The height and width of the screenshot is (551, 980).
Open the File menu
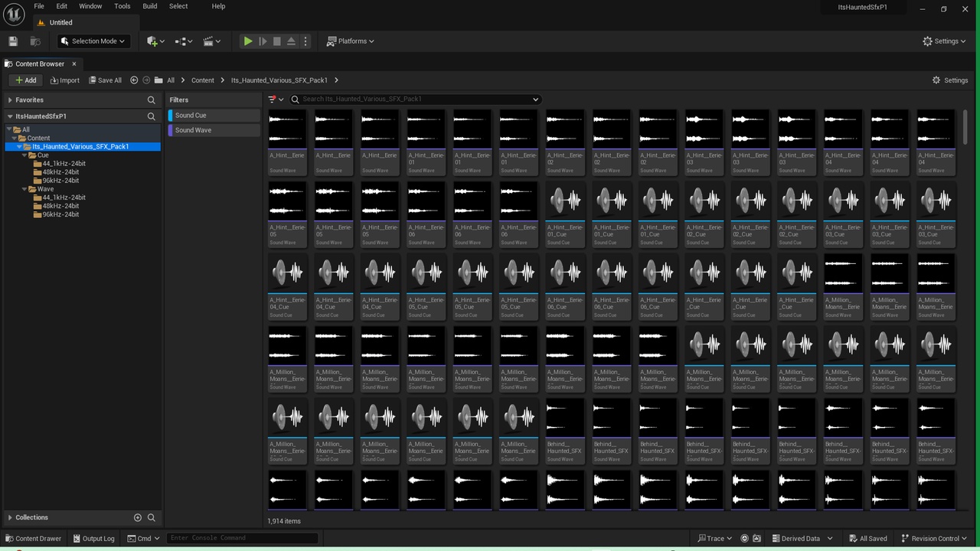coord(39,6)
